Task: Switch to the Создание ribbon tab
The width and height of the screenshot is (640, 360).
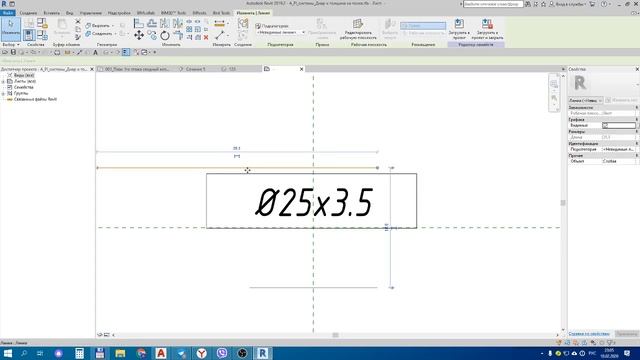Action: click(x=28, y=13)
